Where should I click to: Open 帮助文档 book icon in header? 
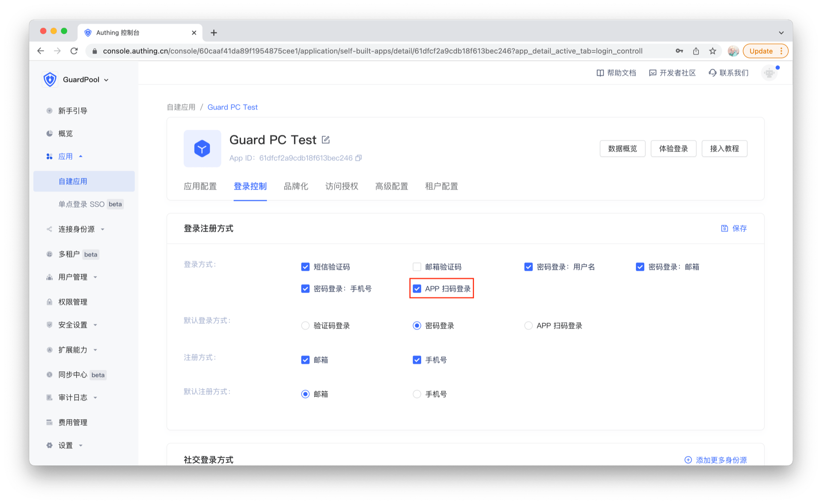click(x=600, y=73)
